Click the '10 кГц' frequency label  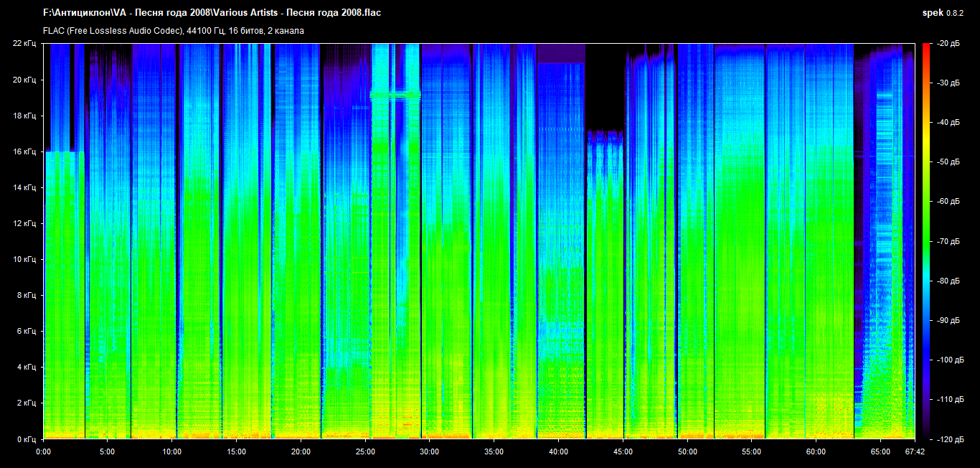click(24, 259)
